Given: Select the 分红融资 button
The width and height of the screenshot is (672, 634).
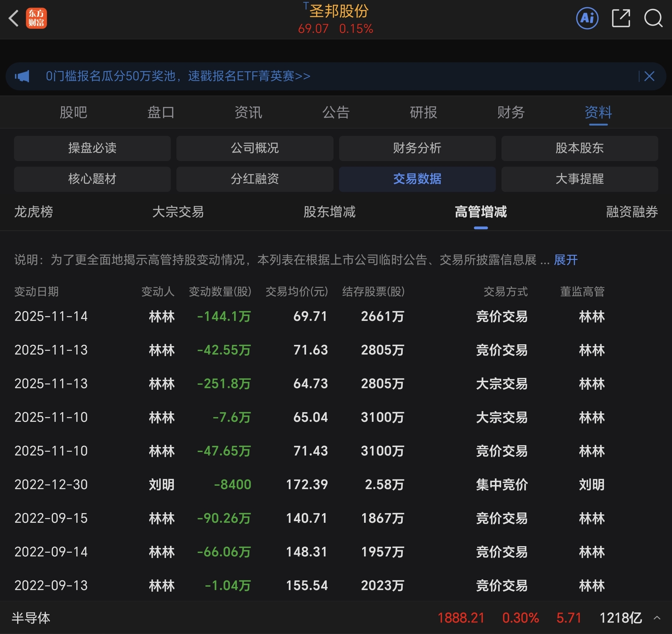Looking at the screenshot, I should coord(255,179).
